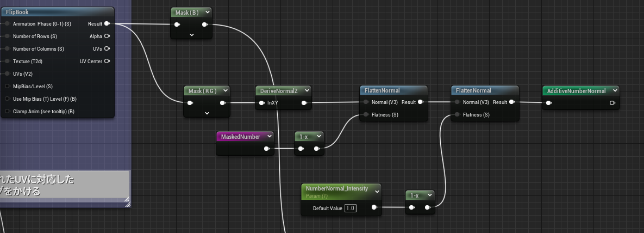Click first FlattenNormal Result output pin
Image resolution: width=644 pixels, height=233 pixels.
[x=421, y=102]
